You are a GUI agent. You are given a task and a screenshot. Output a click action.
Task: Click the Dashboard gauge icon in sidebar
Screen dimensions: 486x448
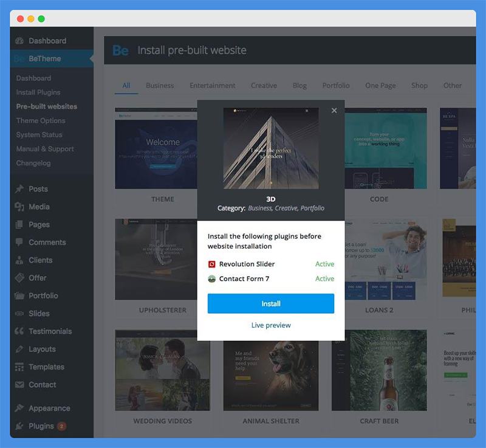19,41
